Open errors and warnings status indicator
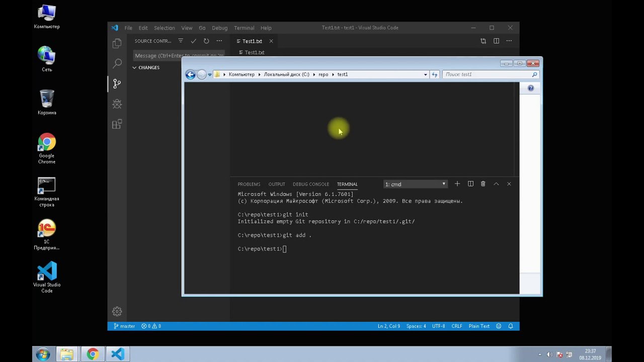 coord(151,326)
